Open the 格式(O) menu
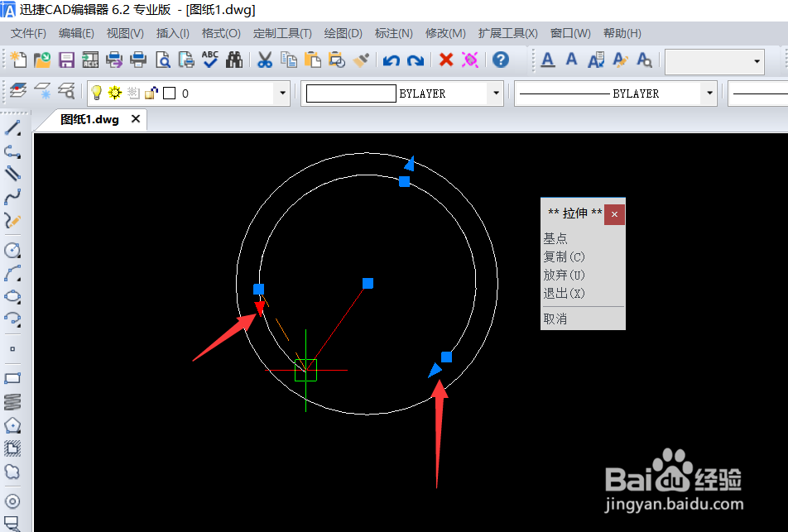This screenshot has width=788, height=532. click(221, 33)
